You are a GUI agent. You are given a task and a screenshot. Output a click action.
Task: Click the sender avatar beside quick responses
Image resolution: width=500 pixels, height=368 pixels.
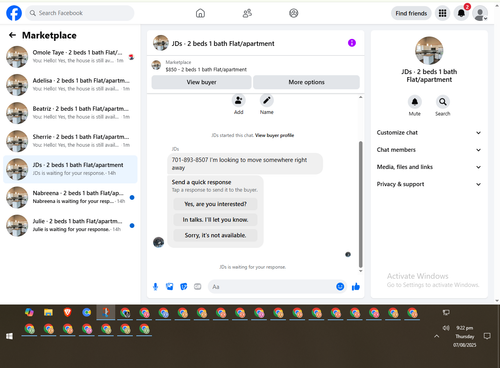158,242
